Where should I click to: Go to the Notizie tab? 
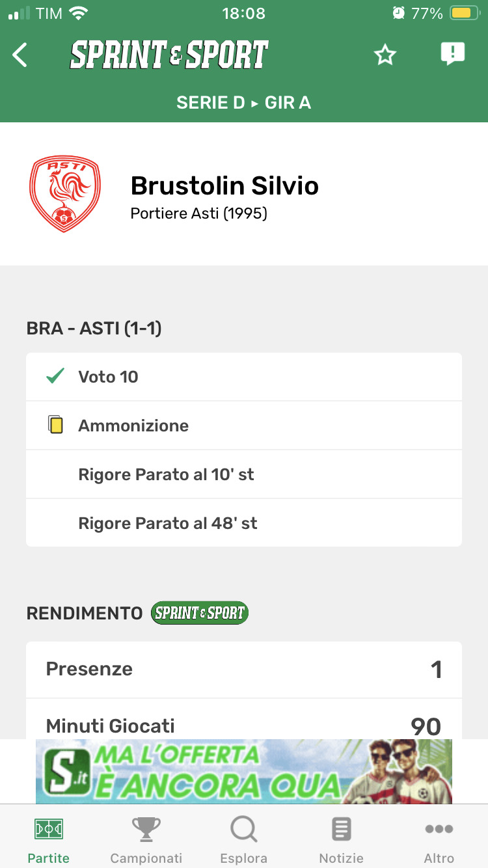point(342,840)
